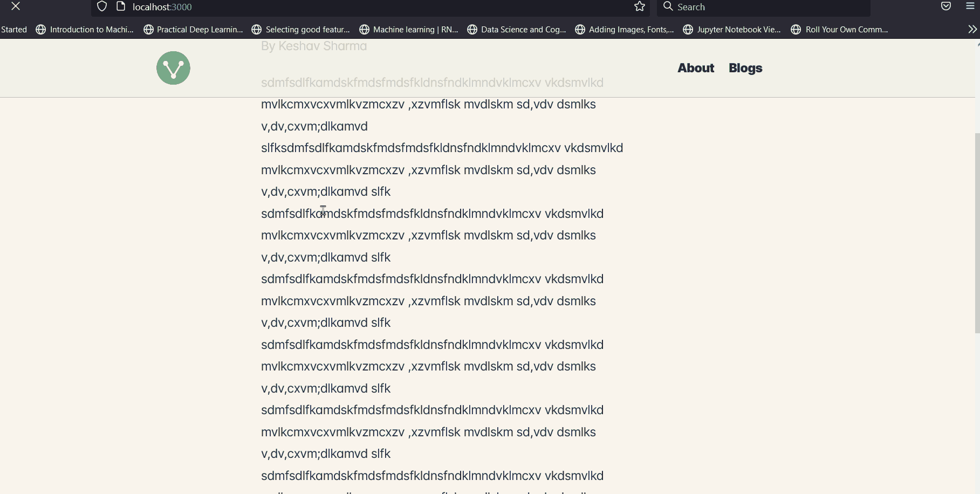
Task: Open the Blogs page
Action: point(745,68)
